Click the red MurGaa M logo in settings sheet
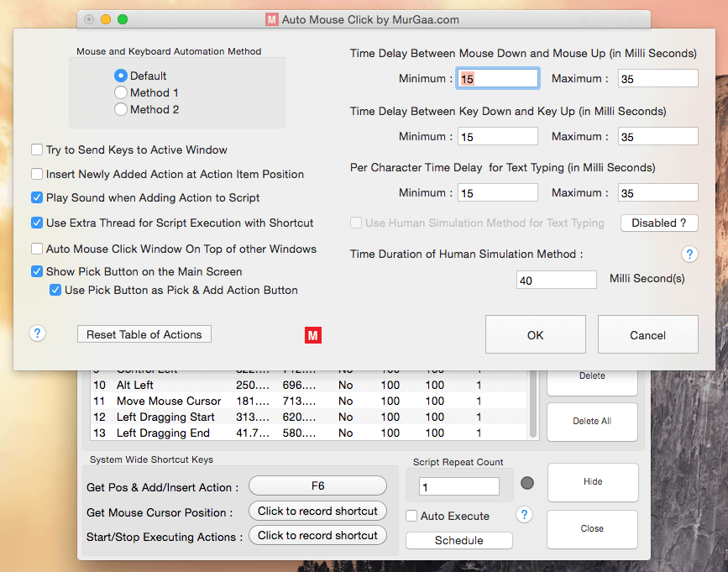 [313, 335]
